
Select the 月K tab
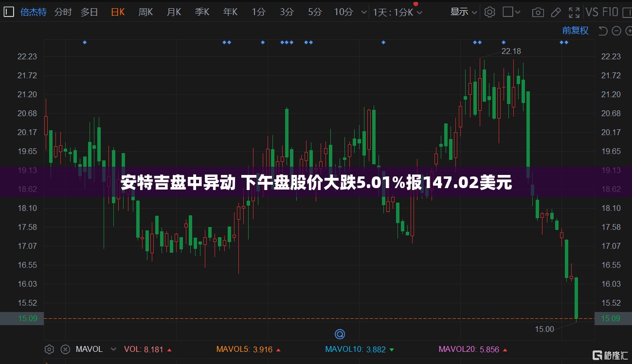click(x=174, y=12)
